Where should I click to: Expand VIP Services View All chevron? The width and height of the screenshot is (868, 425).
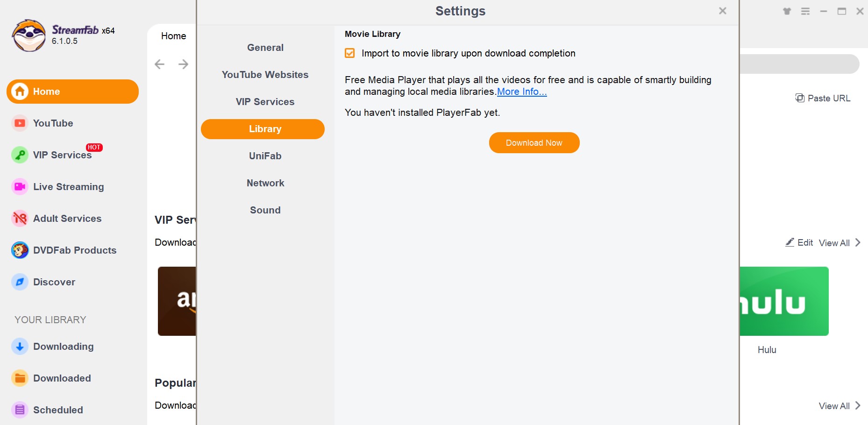[858, 242]
